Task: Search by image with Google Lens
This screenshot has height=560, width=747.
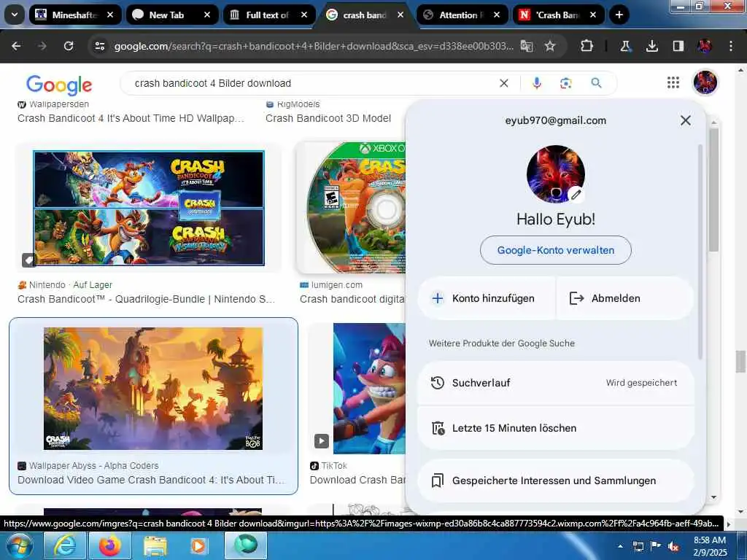Action: pyautogui.click(x=566, y=83)
